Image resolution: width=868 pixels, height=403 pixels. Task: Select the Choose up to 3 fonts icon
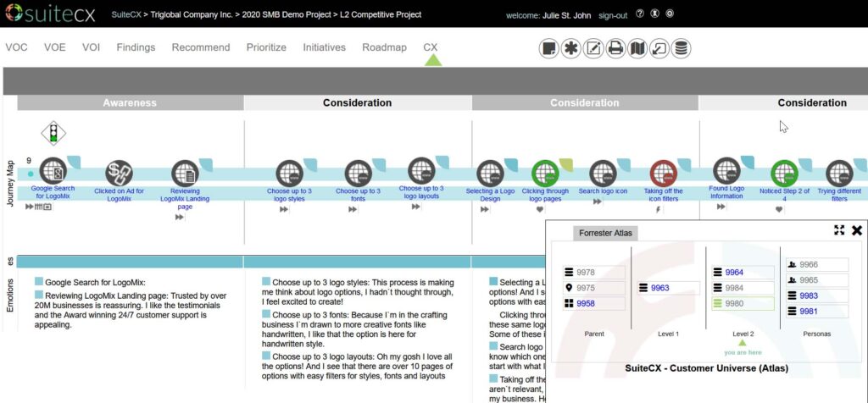tap(359, 174)
